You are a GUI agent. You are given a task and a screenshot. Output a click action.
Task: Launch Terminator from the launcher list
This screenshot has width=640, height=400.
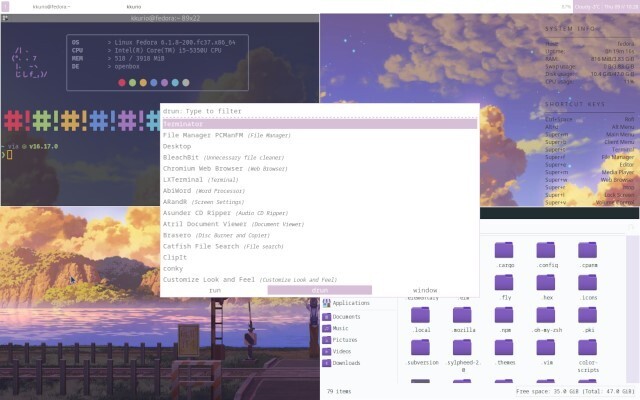pyautogui.click(x=320, y=124)
